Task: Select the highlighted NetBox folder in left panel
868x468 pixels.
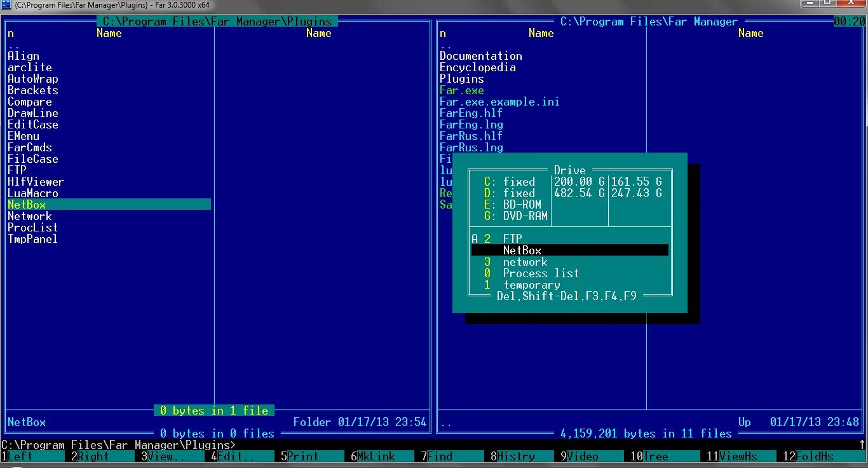Action: point(109,205)
